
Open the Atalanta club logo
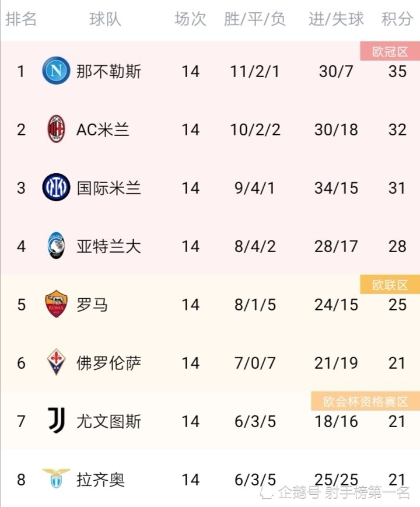click(x=56, y=246)
